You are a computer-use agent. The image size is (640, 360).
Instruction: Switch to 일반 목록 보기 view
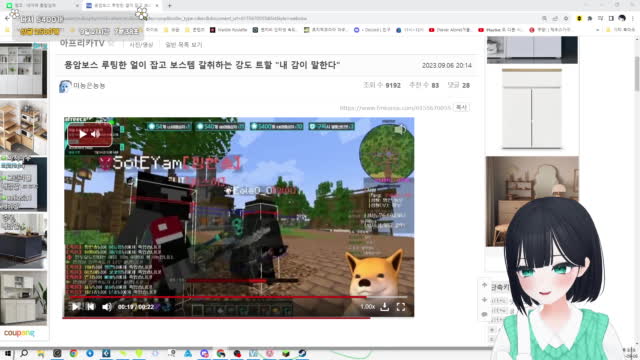point(184,44)
